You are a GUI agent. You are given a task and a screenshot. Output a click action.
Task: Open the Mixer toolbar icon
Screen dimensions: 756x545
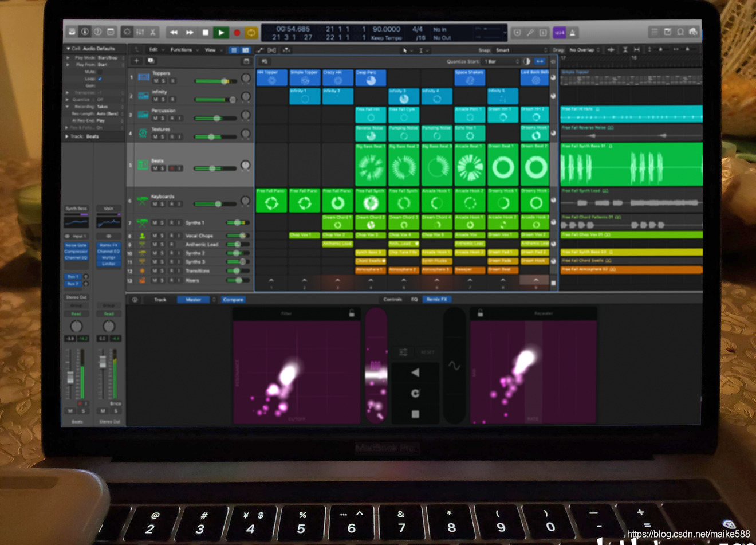tap(140, 32)
